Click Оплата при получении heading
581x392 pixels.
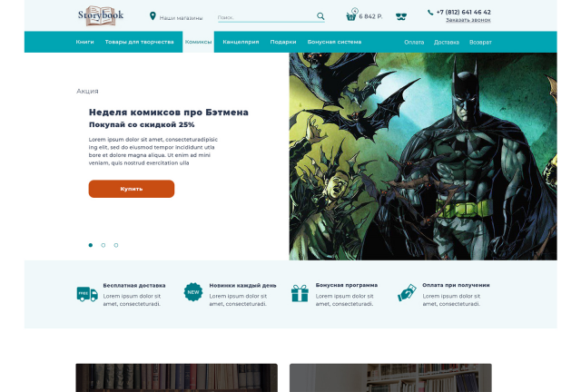456,285
